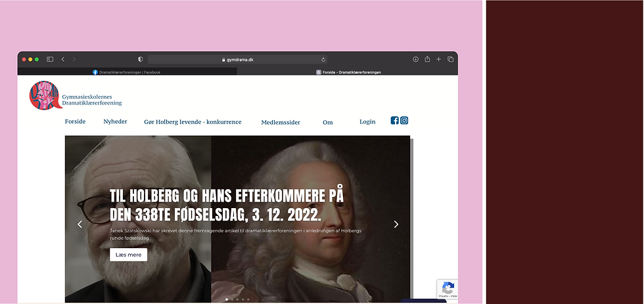Select the Forside - Dramatiklærerforeningen tab
Viewport: 644px width, 304px height.
coord(348,72)
